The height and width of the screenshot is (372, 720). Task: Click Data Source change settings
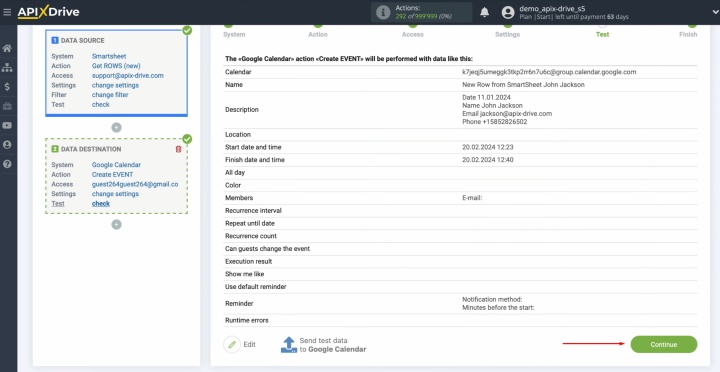[x=115, y=85]
